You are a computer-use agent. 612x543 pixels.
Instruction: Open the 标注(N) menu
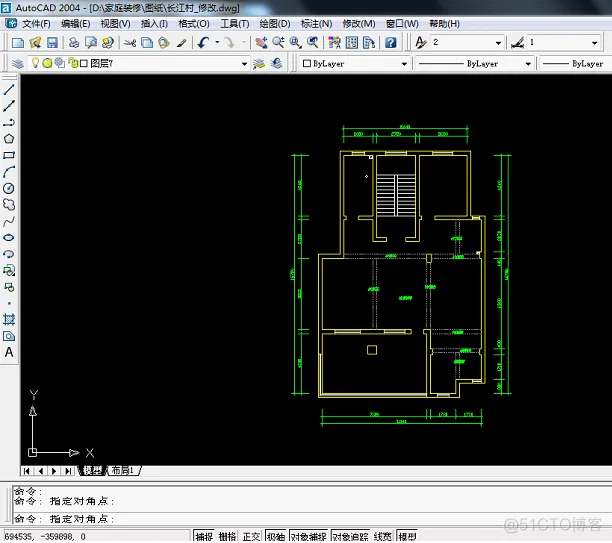point(317,24)
